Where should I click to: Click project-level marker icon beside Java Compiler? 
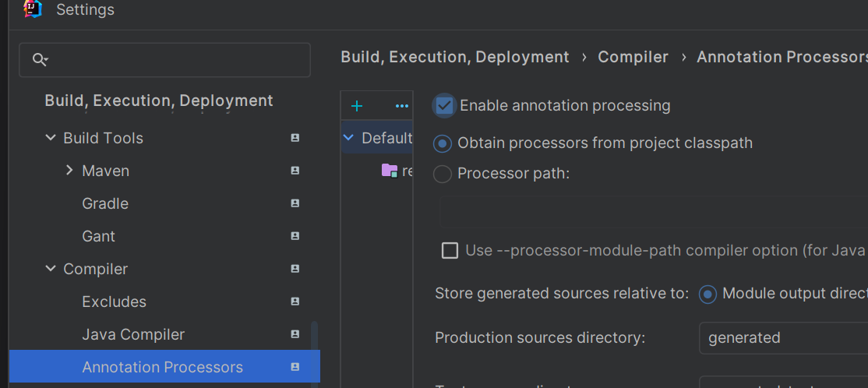click(x=295, y=334)
